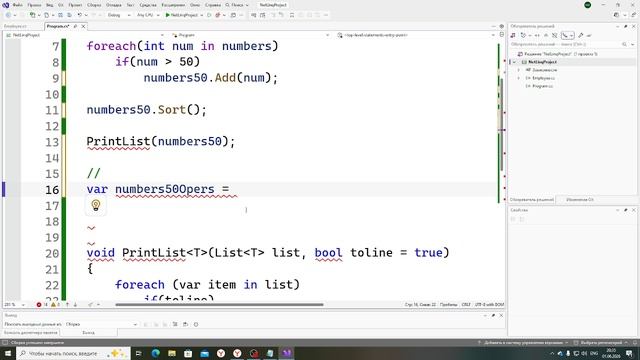Open the editor zoom level dropdown
The width and height of the screenshot is (640, 360).
[x=14, y=304]
